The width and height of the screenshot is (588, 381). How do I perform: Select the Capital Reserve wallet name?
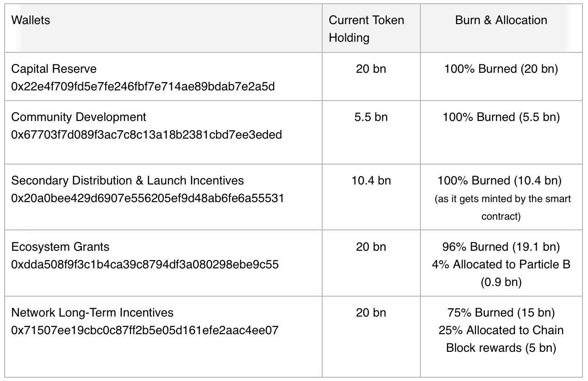pyautogui.click(x=54, y=69)
